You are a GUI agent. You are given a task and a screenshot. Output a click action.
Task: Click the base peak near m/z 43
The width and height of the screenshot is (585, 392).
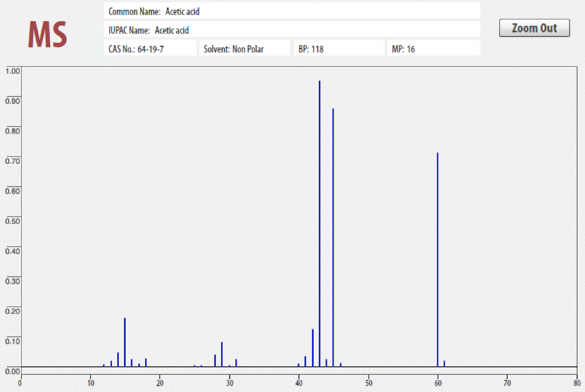pyautogui.click(x=319, y=171)
